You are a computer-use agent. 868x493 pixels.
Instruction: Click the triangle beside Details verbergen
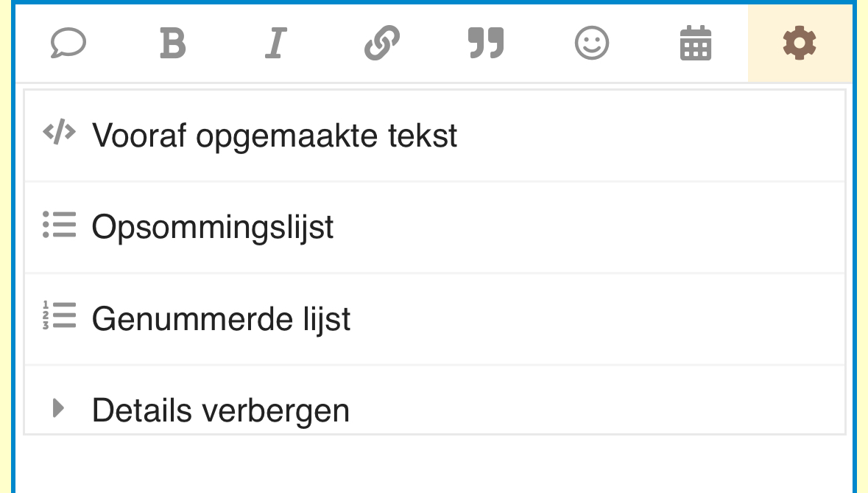pos(58,408)
